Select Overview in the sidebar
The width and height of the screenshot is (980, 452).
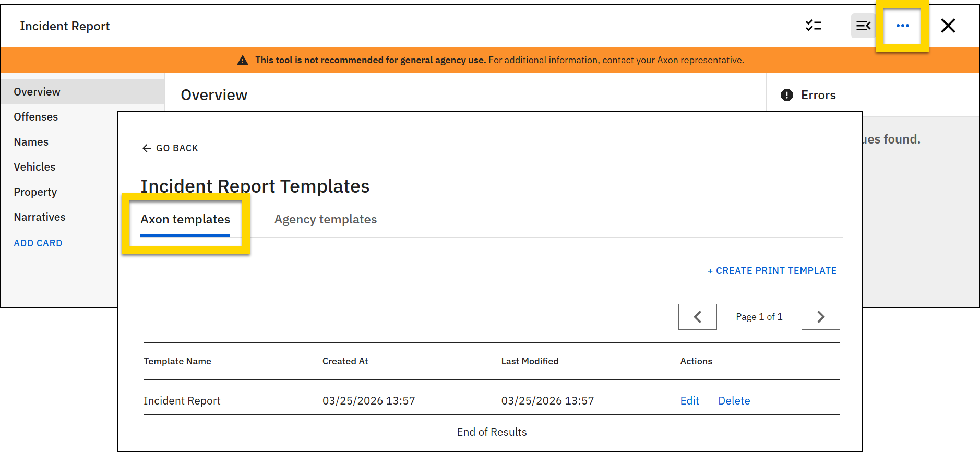[x=82, y=92]
